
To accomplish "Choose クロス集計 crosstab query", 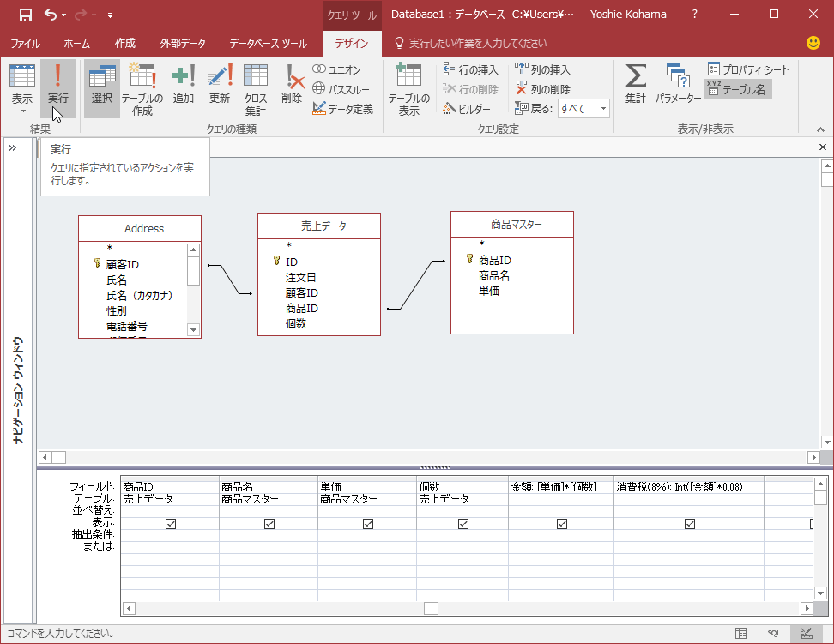I will [256, 88].
